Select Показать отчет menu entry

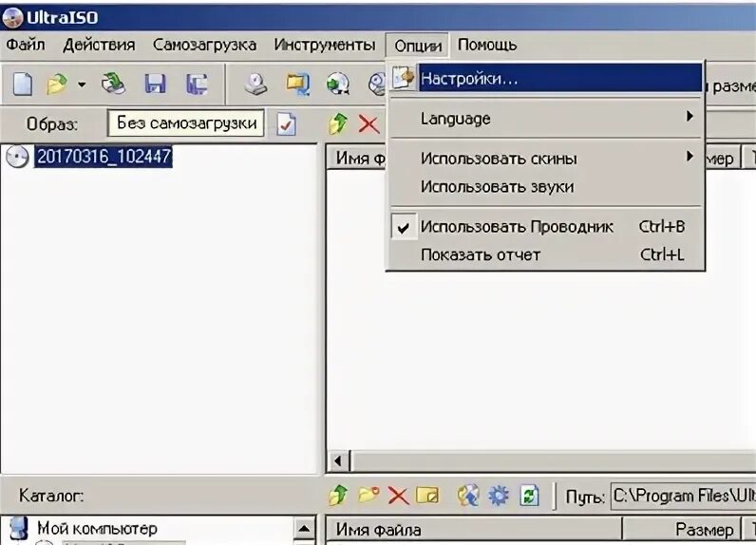pos(546,254)
